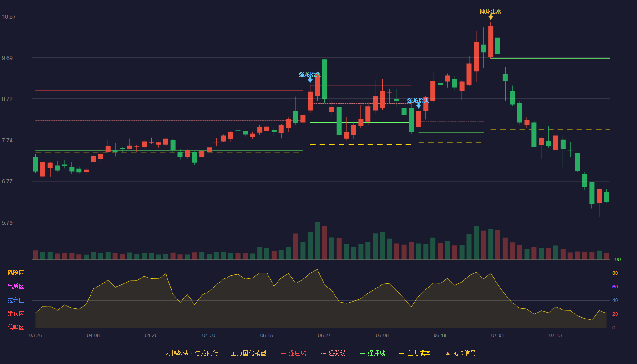Click the 04-20 date label
Screen dimensions: 637x364
[151, 335]
